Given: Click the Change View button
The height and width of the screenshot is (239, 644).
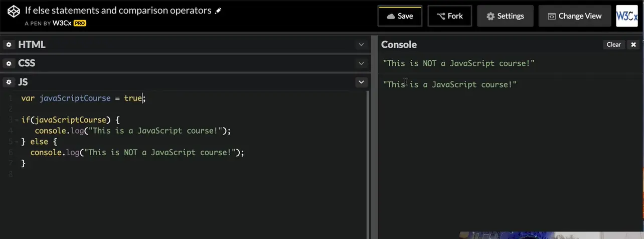Looking at the screenshot, I should [575, 16].
